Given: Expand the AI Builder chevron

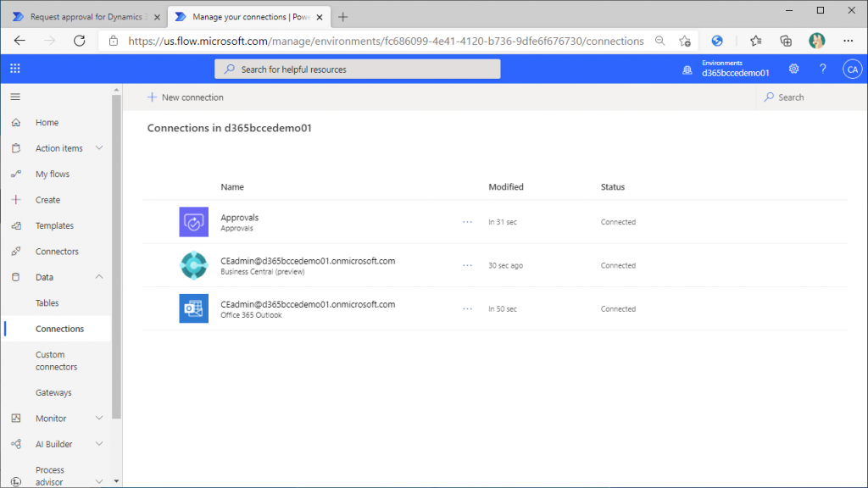Looking at the screenshot, I should click(x=99, y=444).
